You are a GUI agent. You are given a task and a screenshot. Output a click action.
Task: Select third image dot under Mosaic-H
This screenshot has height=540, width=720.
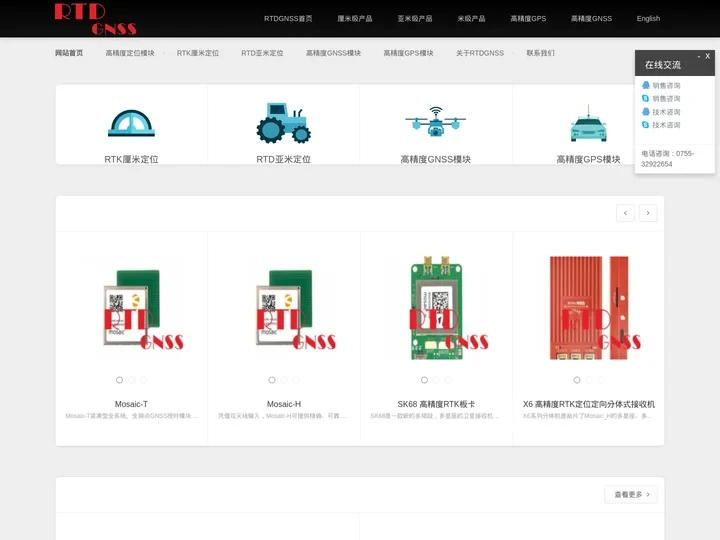[296, 380]
